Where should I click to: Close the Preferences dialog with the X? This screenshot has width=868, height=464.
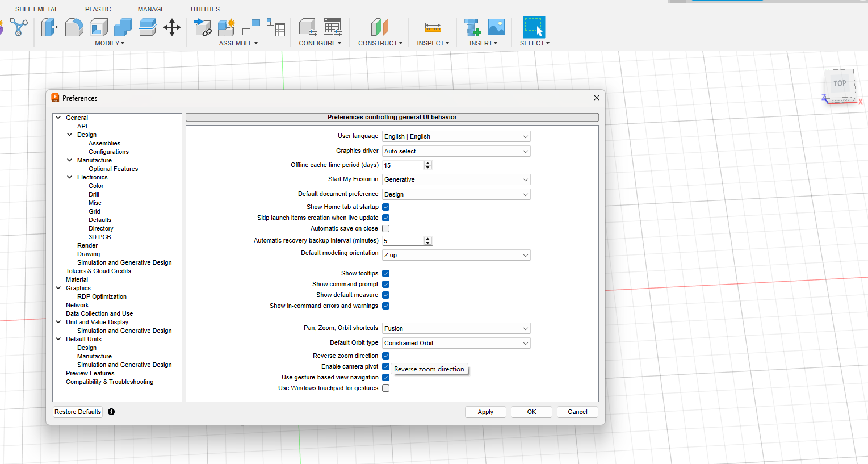(x=597, y=98)
